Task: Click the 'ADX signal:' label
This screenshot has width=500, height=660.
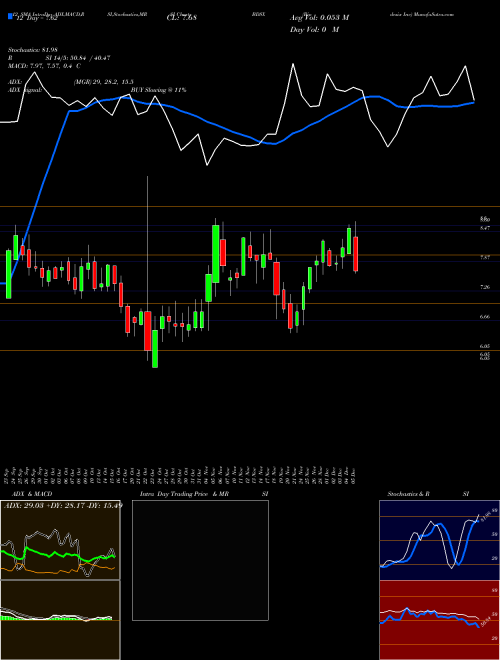Action: click(24, 90)
